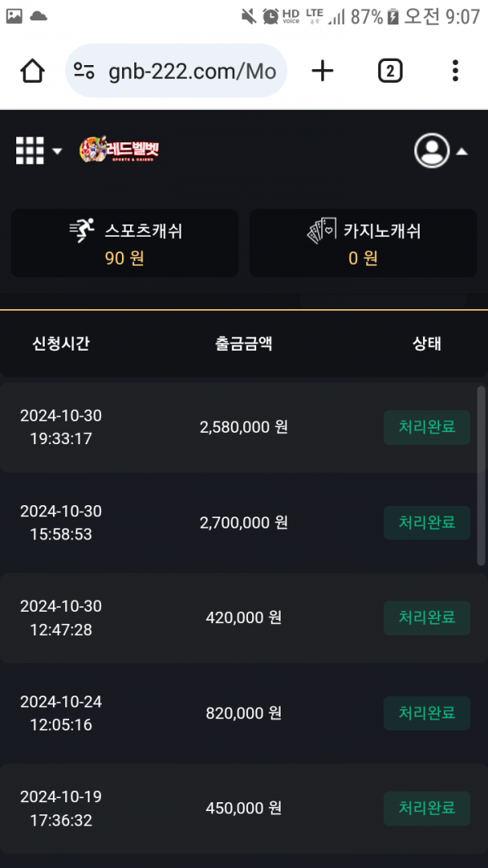Click the 상태 column header
Screen dimensions: 488x868
(427, 343)
